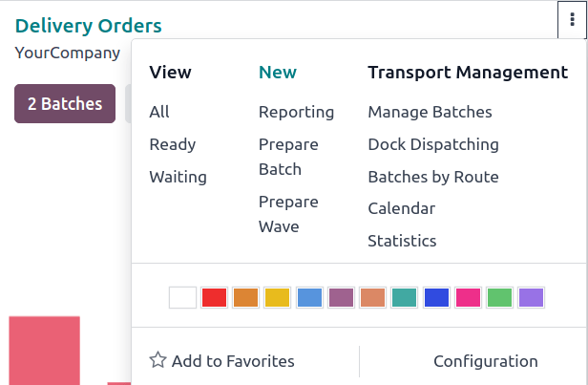
Task: Choose Ready in View column
Action: tap(173, 144)
